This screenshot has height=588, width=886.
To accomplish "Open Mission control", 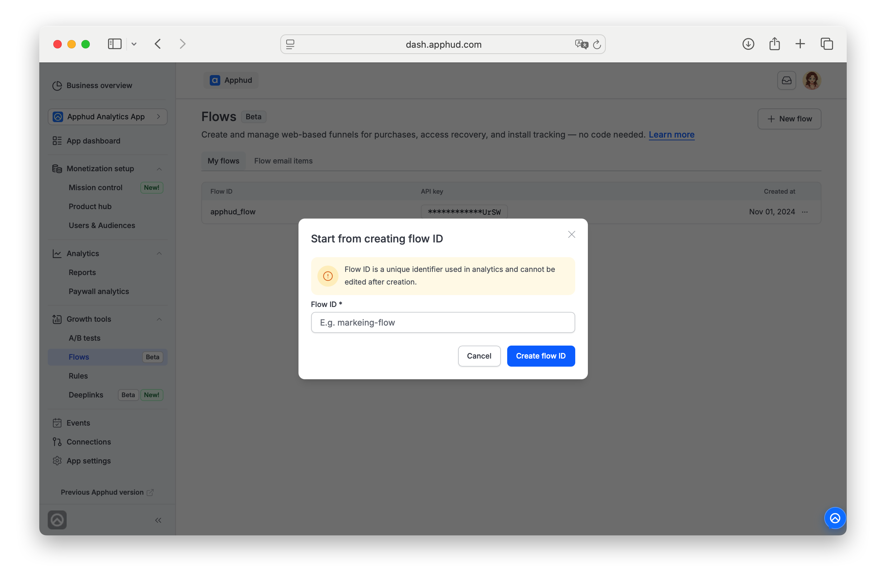I will [95, 187].
